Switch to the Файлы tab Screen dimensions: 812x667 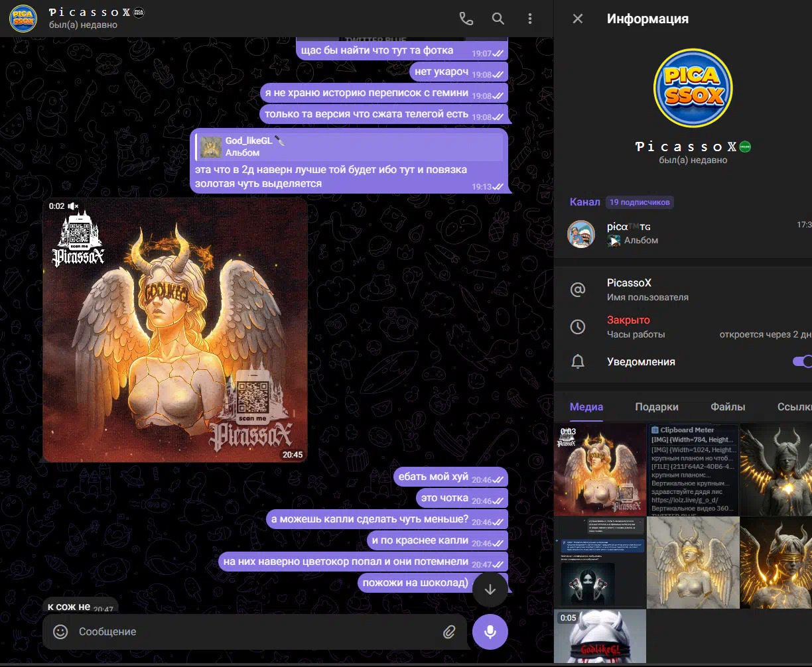coord(728,407)
